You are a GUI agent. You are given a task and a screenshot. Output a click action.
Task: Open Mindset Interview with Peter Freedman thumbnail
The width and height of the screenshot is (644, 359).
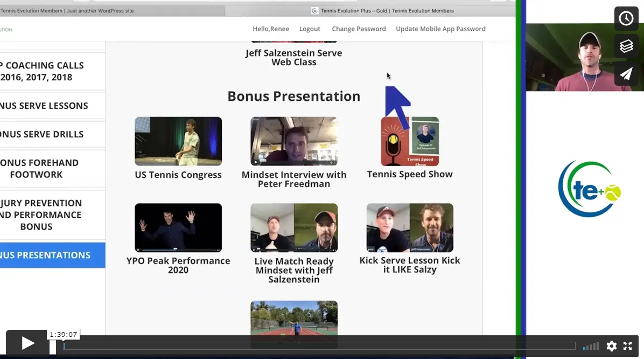[294, 141]
